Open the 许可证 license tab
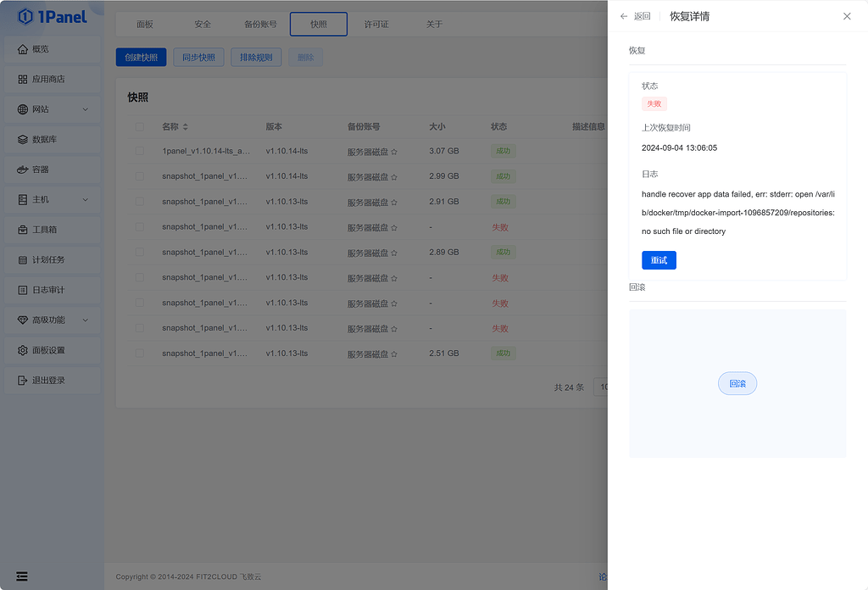868x590 pixels. 376,24
